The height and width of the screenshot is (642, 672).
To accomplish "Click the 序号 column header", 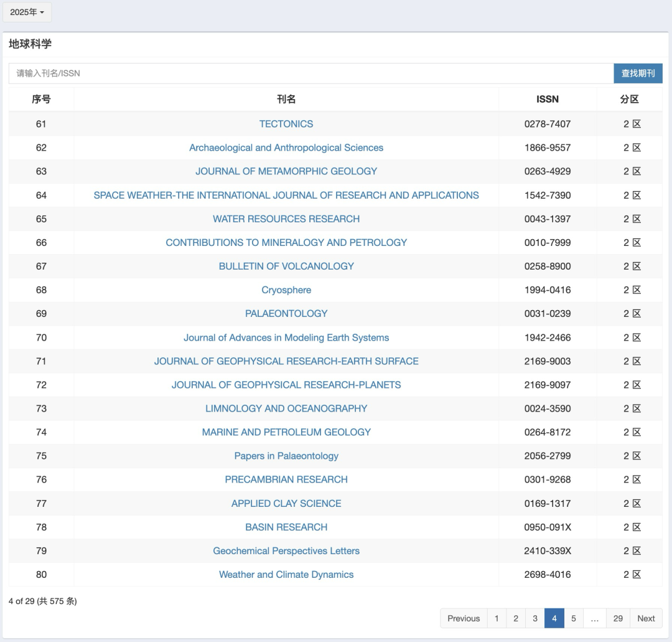I will (41, 99).
